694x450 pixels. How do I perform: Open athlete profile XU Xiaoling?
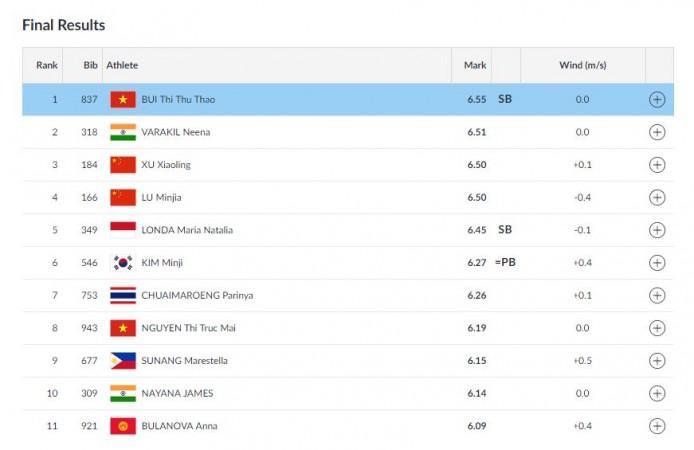[x=166, y=165]
